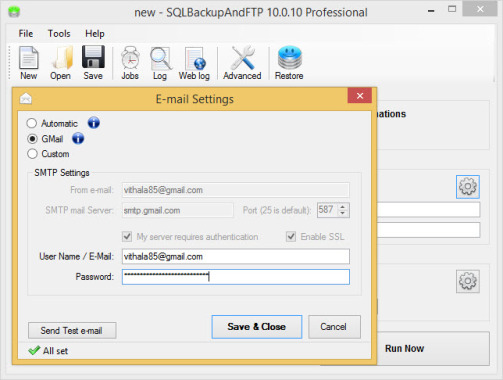503x380 pixels.
Task: Open the Tools menu
Action: coord(59,34)
